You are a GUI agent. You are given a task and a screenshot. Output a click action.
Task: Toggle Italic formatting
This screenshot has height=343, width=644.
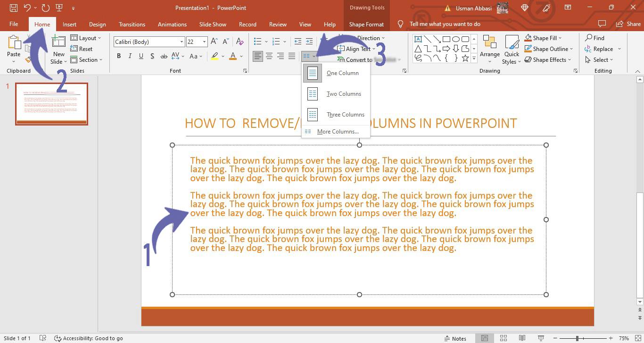click(x=130, y=56)
